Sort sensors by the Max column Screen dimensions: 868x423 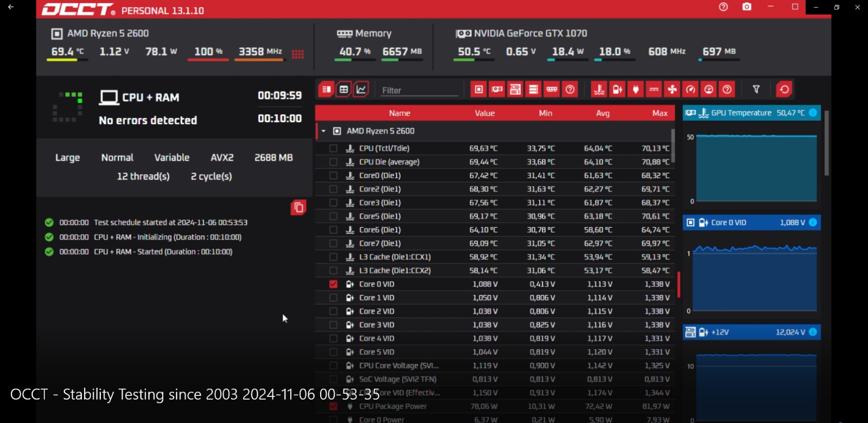[x=660, y=113]
